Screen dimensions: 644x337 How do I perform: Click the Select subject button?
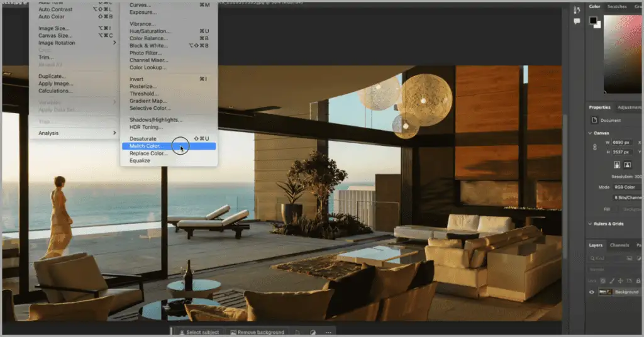tap(199, 332)
